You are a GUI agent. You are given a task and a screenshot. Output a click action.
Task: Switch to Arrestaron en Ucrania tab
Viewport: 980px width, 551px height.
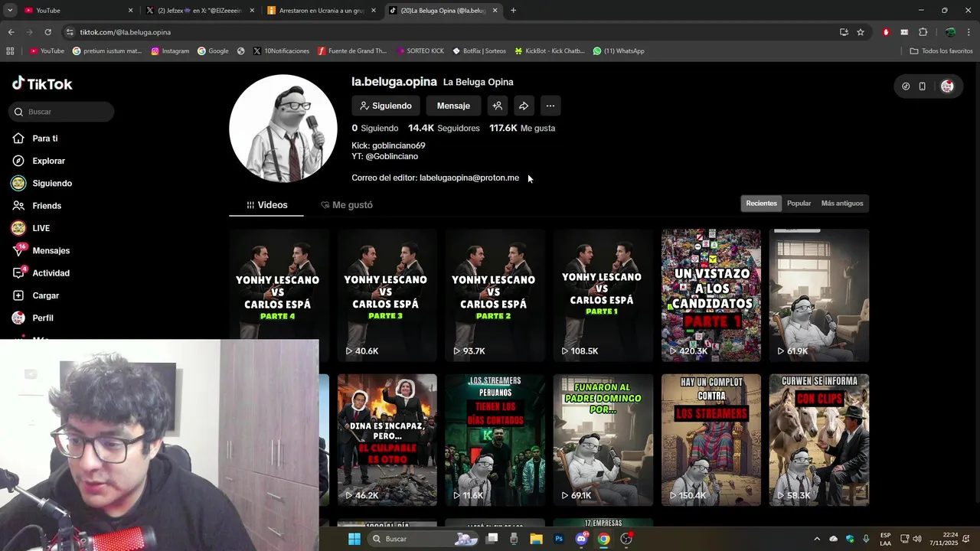[x=322, y=10]
